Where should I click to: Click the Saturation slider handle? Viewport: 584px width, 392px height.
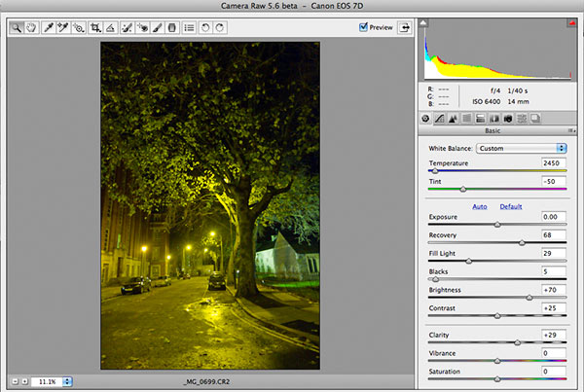[497, 379]
